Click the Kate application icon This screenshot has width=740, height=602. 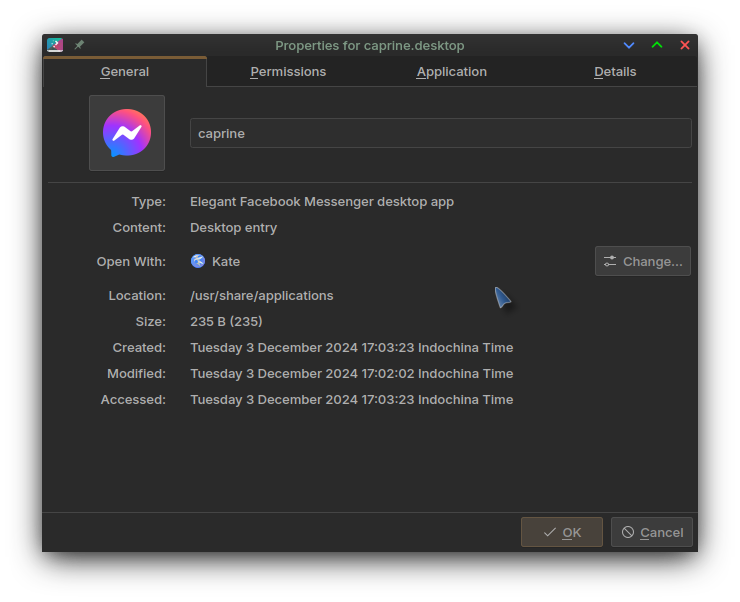pyautogui.click(x=198, y=261)
